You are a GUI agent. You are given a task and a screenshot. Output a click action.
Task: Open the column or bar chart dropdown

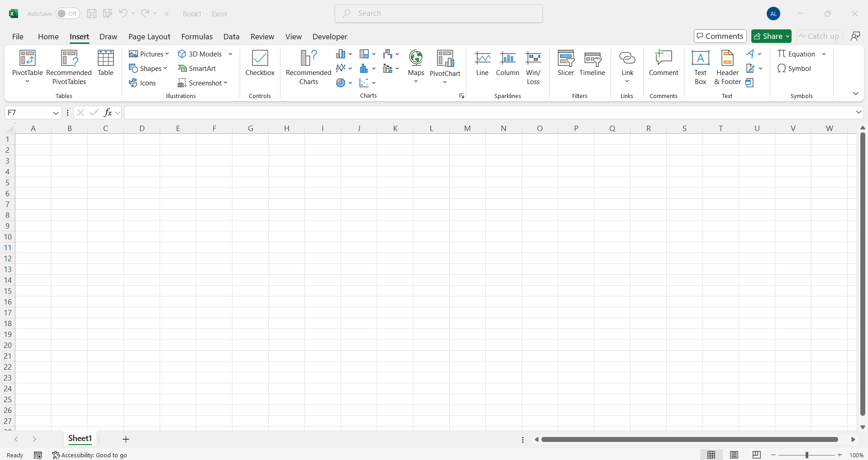(344, 54)
